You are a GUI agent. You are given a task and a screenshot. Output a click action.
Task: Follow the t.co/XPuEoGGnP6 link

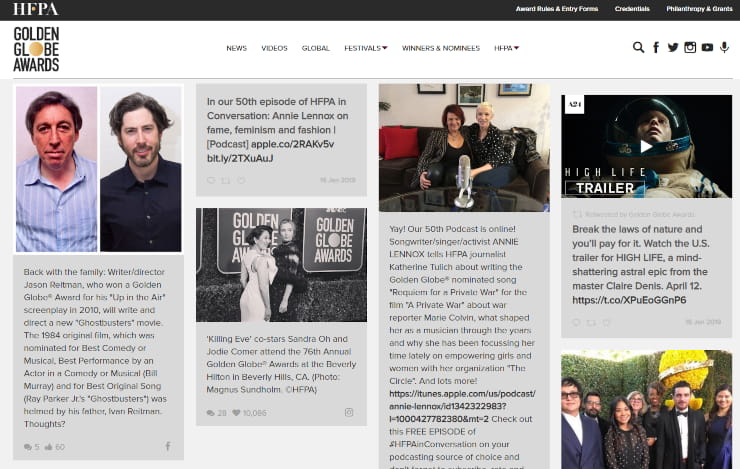pos(629,300)
